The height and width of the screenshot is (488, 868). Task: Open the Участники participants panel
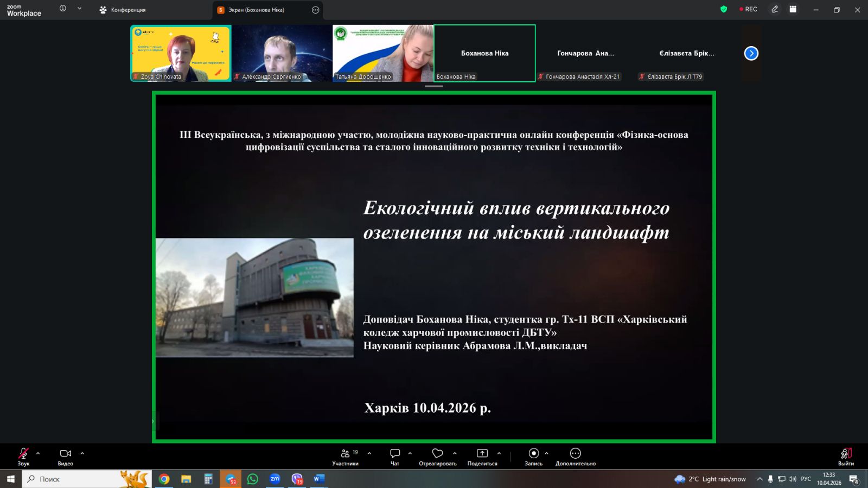pyautogui.click(x=346, y=457)
